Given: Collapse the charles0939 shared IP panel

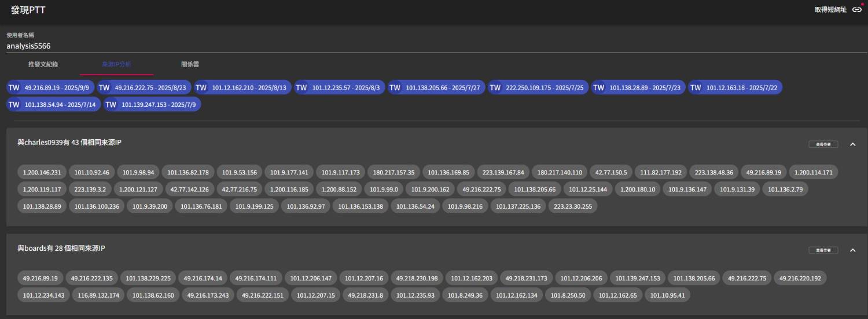Looking at the screenshot, I should pos(852,144).
